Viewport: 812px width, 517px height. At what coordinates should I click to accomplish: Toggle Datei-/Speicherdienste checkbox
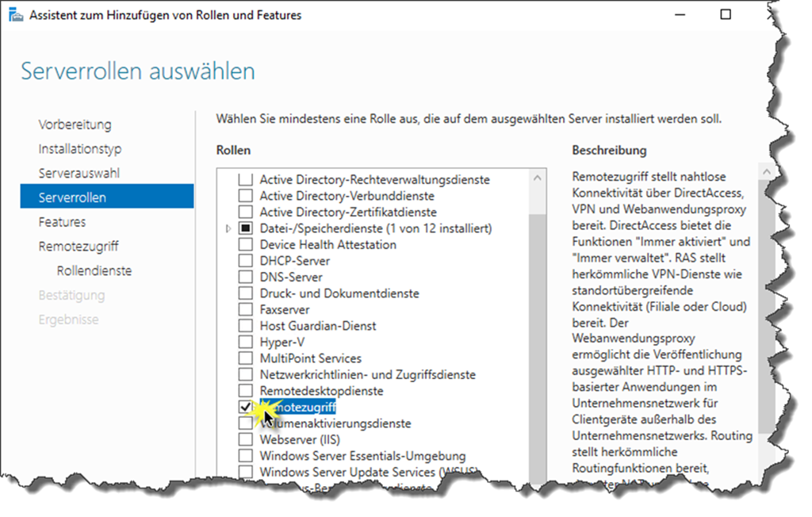point(246,228)
